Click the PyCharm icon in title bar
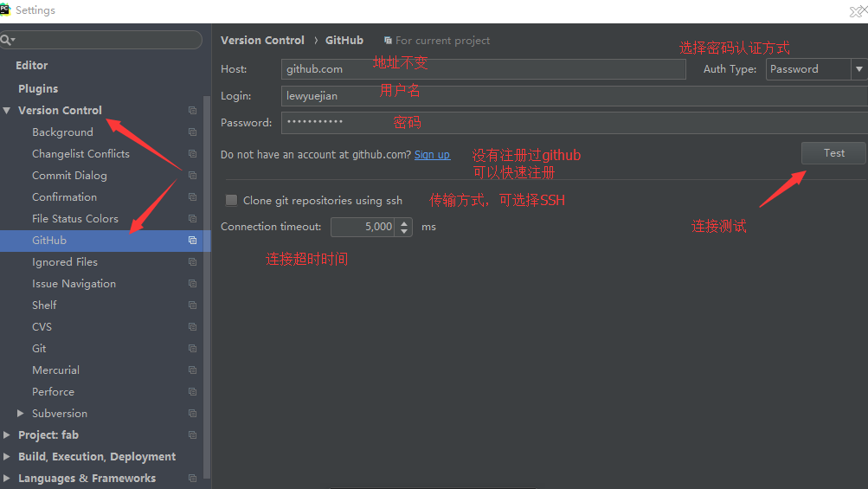Screen dimensions: 868x489 4,10
